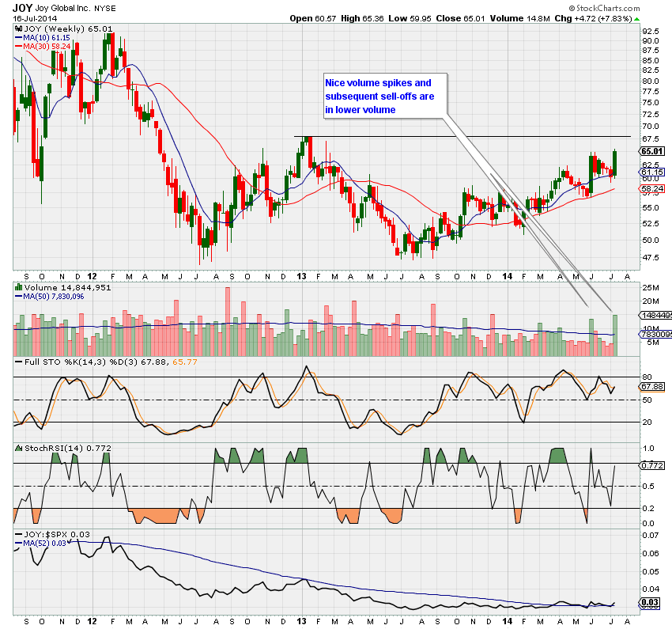Click the area-chart icon beside StochRSI(14)

click(18, 448)
